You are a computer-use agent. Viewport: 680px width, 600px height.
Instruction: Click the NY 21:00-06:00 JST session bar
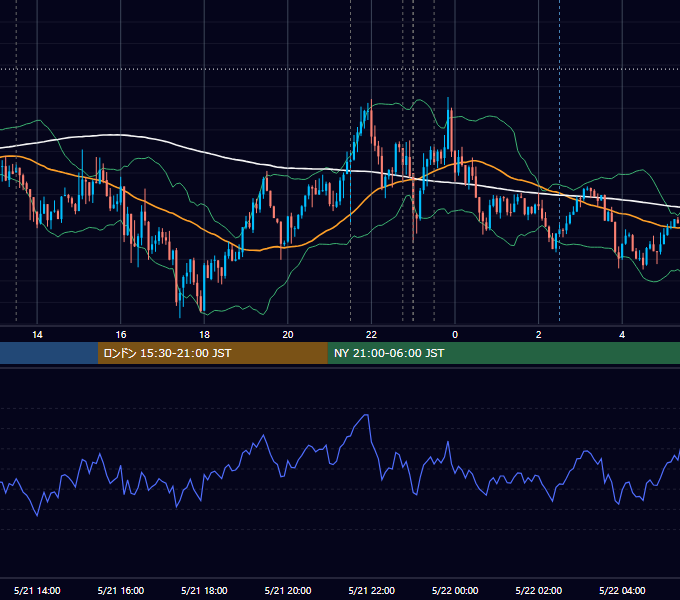pyautogui.click(x=503, y=353)
